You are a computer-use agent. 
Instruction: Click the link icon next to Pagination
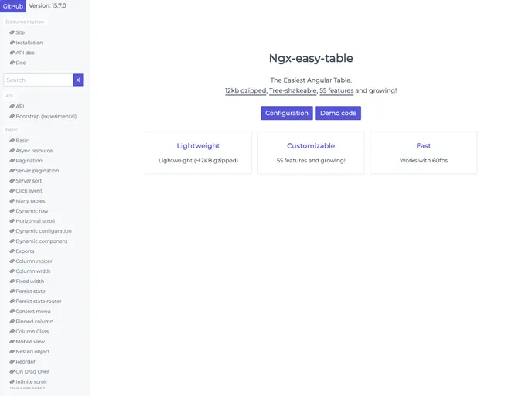point(12,161)
